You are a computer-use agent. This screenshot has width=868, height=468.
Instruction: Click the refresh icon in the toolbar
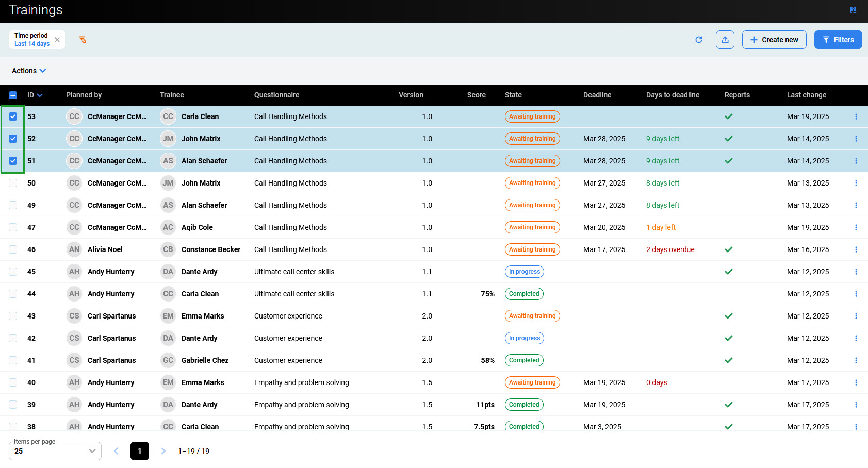[x=699, y=40]
